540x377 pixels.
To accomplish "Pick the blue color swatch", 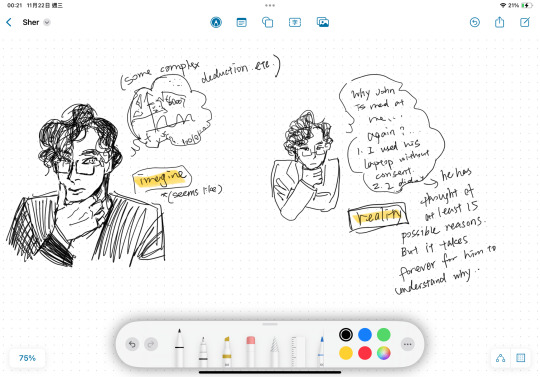I will click(x=365, y=334).
